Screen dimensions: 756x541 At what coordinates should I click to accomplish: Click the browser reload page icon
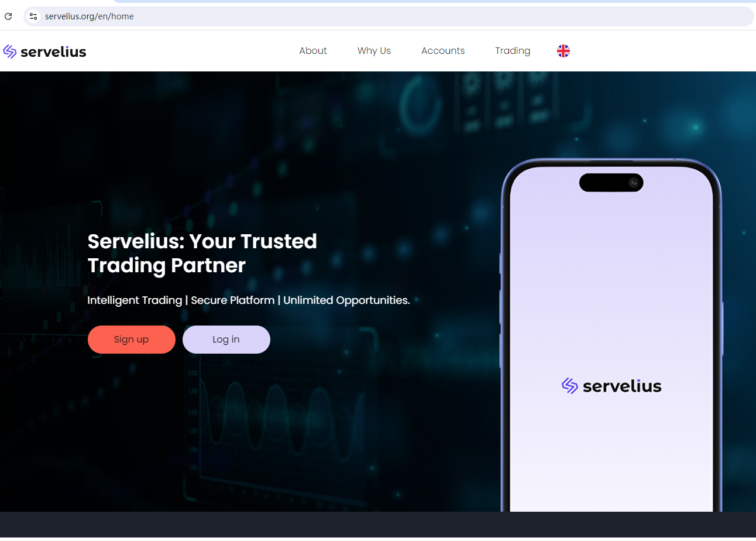[x=8, y=16]
